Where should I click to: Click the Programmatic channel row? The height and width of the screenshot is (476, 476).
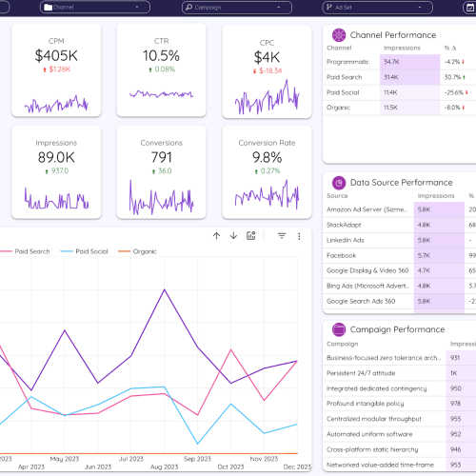pyautogui.click(x=399, y=62)
